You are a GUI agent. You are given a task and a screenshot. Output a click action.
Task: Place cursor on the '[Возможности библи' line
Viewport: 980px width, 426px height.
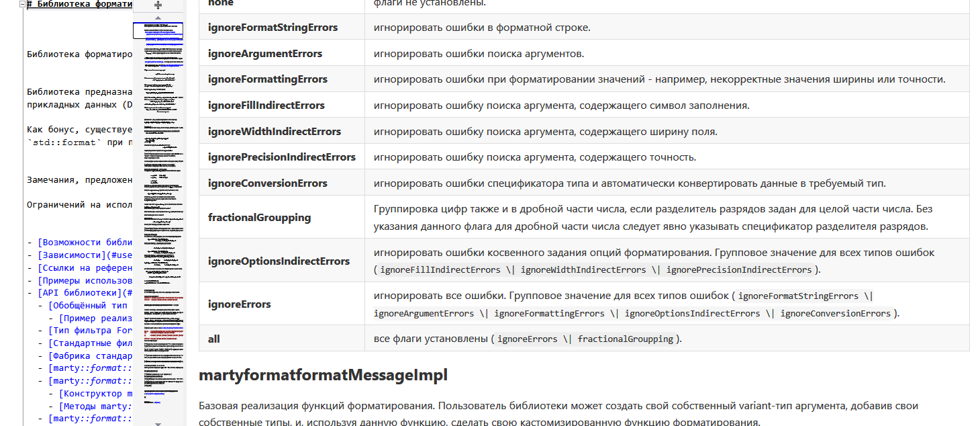click(85, 242)
